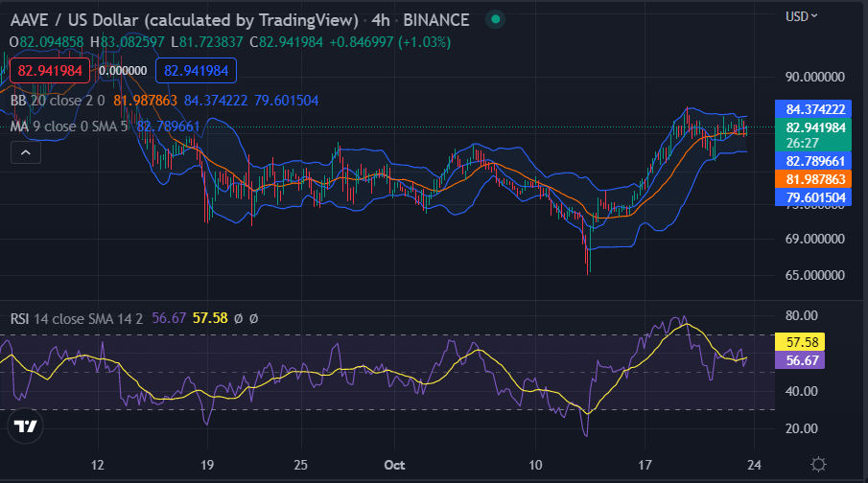Click the 40.00 RSI axis level
Screen dimensions: 868x483
click(801, 391)
